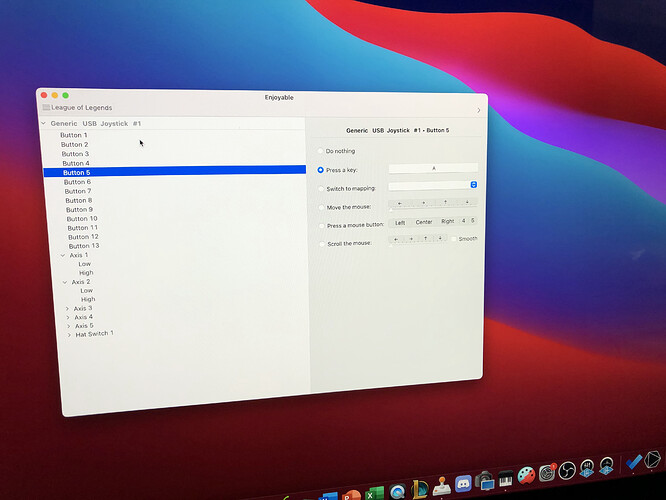The width and height of the screenshot is (666, 500).
Task: Select right arrow in Scroll the mouse
Action: 411,239
